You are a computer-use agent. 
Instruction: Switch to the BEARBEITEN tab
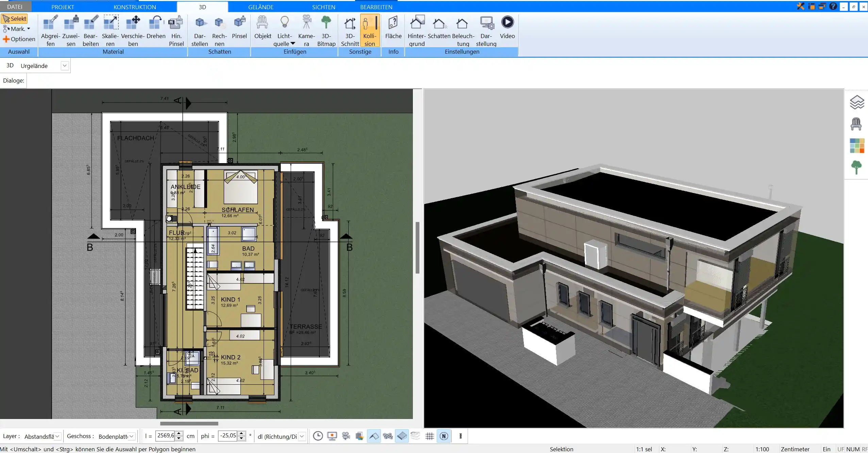[376, 7]
